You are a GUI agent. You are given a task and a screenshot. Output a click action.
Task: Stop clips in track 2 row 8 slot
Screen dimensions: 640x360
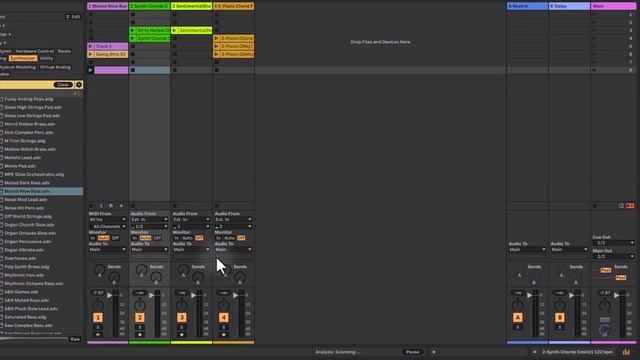tap(133, 70)
